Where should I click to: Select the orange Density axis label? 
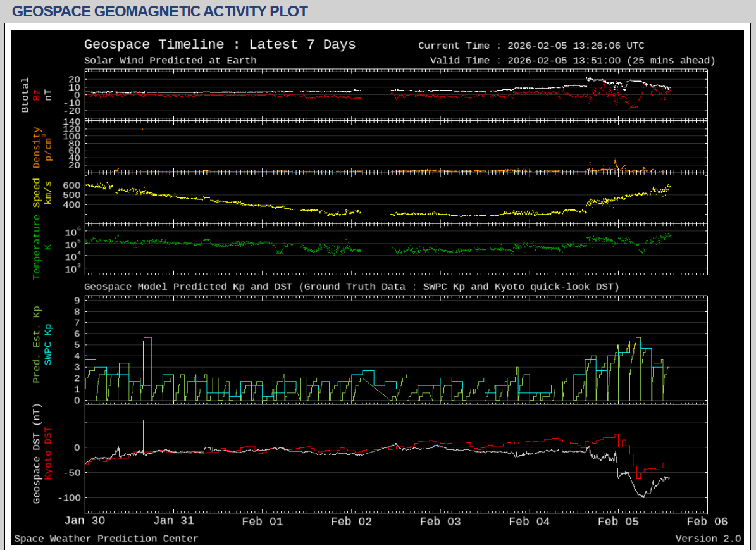tap(37, 147)
